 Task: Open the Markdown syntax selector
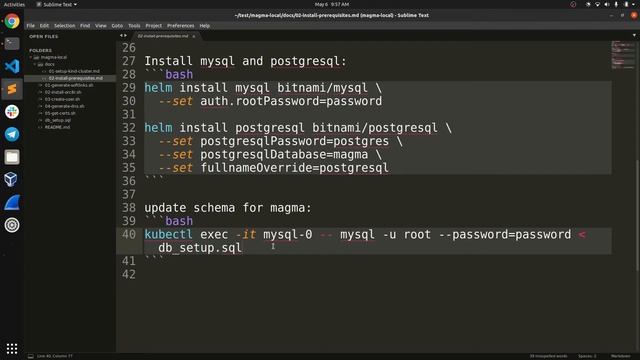coord(620,356)
